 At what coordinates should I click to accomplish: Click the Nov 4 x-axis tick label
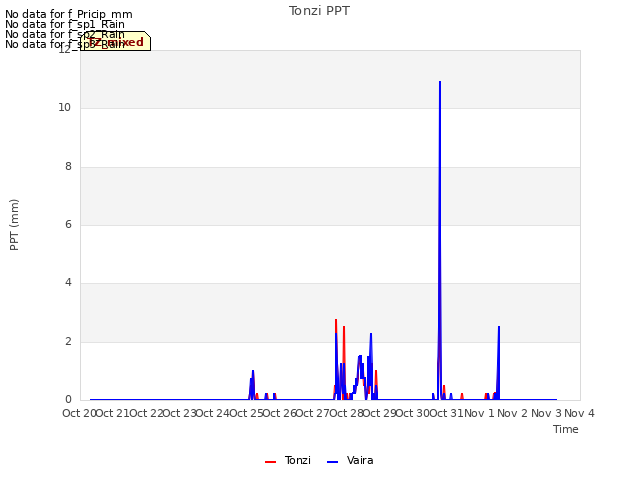coord(580,413)
